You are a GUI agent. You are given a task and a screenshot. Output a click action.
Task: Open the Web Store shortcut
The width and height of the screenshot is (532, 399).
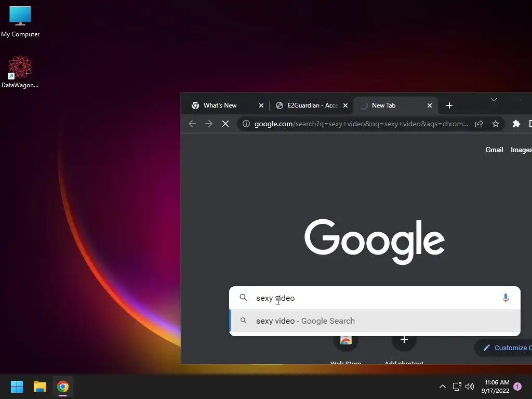[x=345, y=350]
